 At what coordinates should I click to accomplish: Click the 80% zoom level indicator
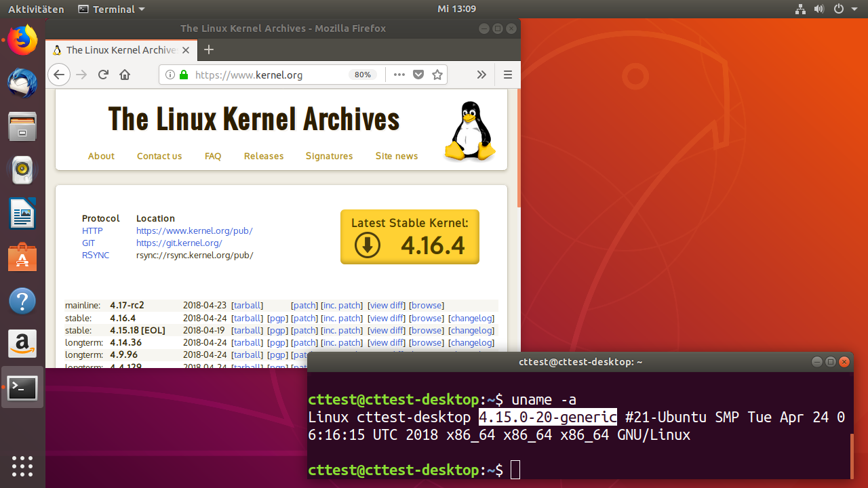[x=363, y=75]
